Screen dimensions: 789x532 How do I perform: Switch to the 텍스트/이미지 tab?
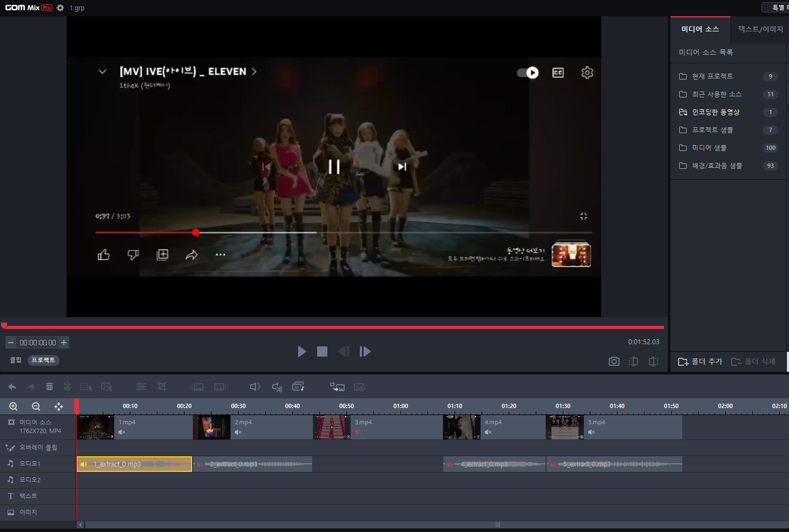[x=760, y=29]
